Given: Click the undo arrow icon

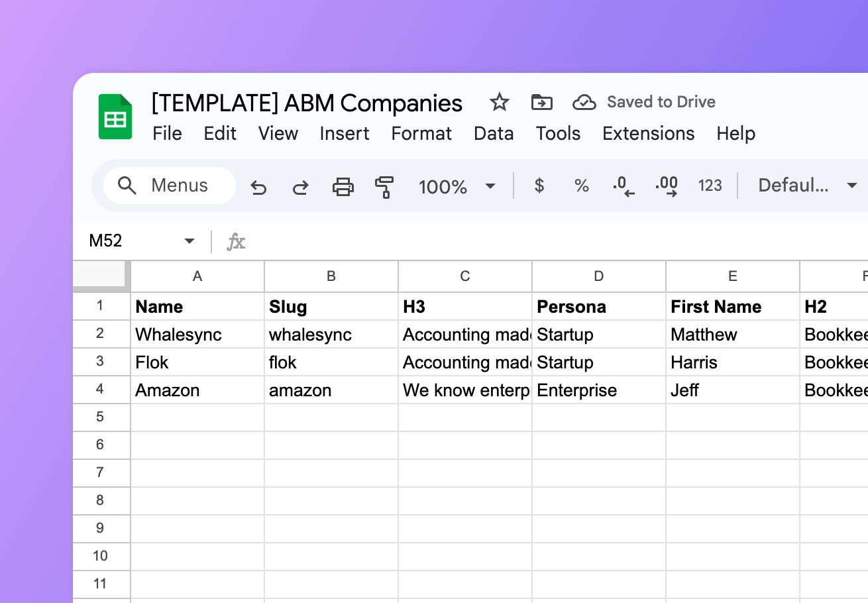Looking at the screenshot, I should [258, 186].
